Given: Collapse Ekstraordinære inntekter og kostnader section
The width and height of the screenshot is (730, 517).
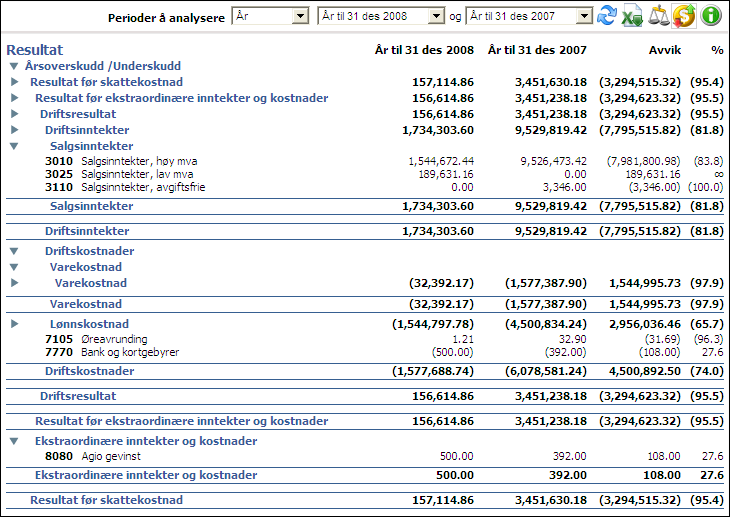Looking at the screenshot, I should tap(14, 441).
